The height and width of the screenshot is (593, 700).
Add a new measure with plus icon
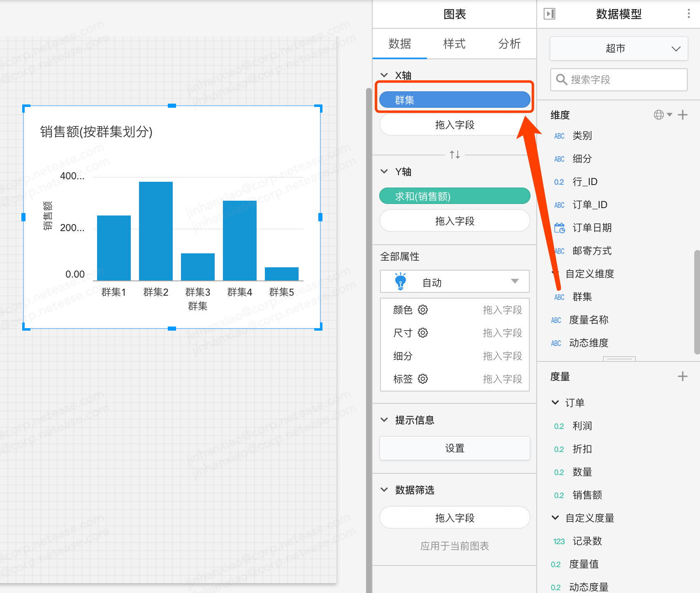point(683,376)
